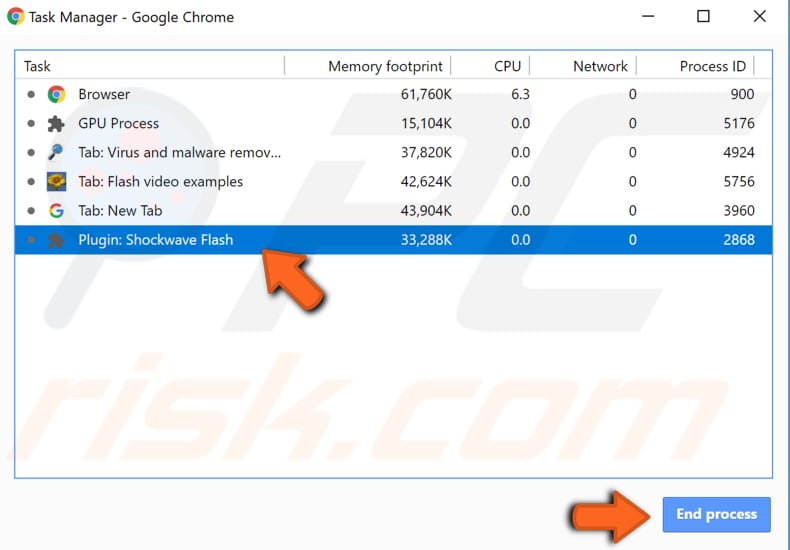Select the Tab: New Tab row
This screenshot has height=550, width=790.
click(x=393, y=211)
